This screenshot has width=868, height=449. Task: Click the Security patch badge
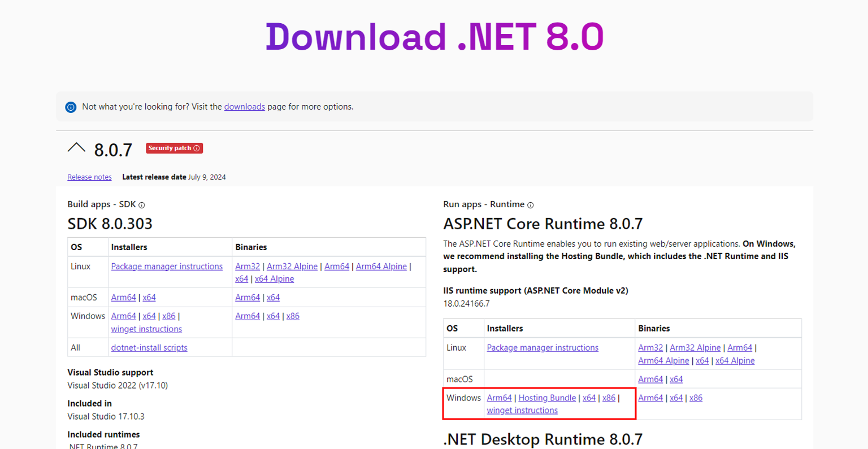coord(174,148)
